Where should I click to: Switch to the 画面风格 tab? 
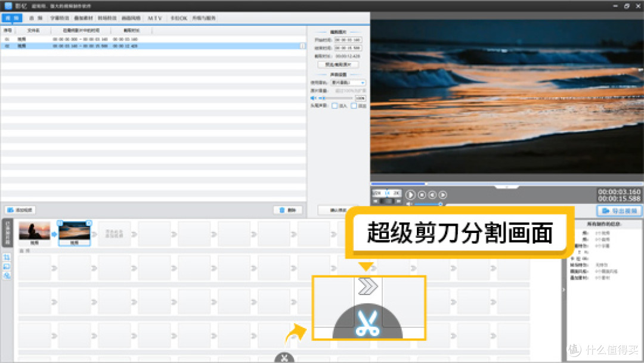131,18
